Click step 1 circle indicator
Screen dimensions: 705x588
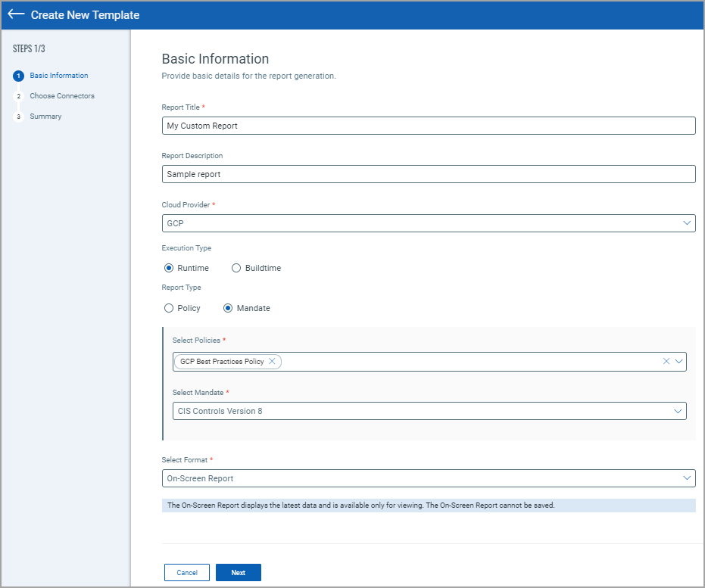[x=19, y=76]
